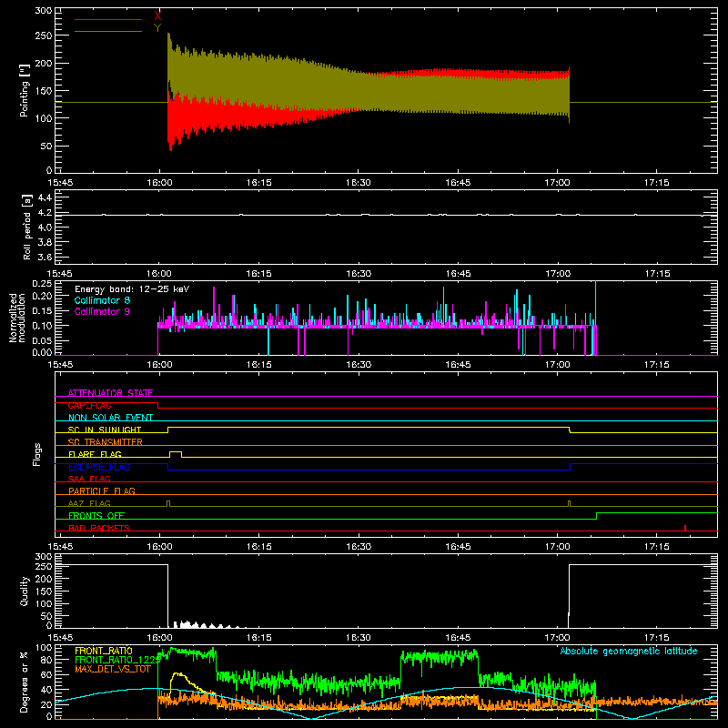Click the ECLIPSE_FLAG label

coord(99,467)
